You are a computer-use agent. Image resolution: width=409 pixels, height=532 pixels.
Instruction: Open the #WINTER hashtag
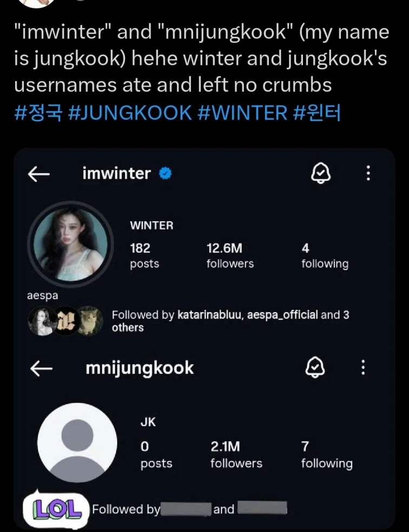243,113
